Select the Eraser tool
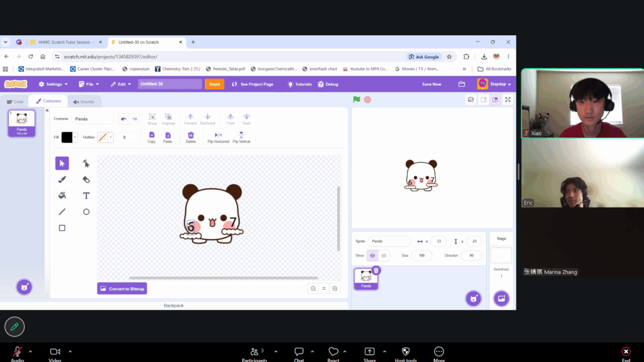644x362 pixels. (x=86, y=179)
